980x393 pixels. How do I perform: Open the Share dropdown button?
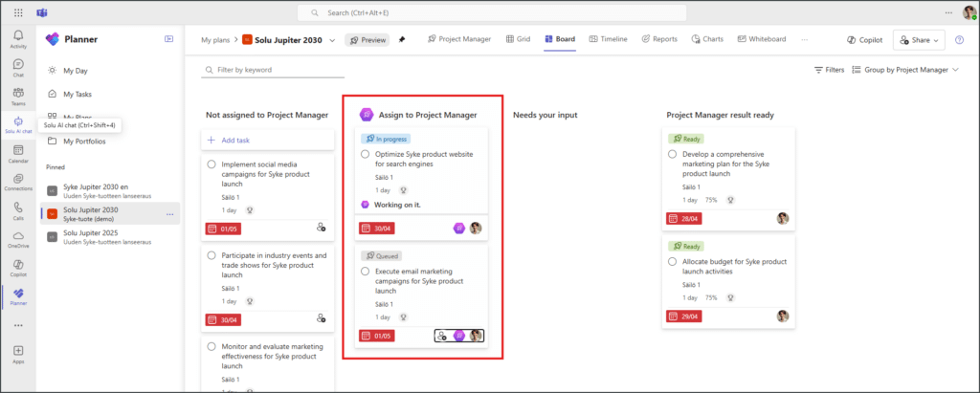(919, 40)
